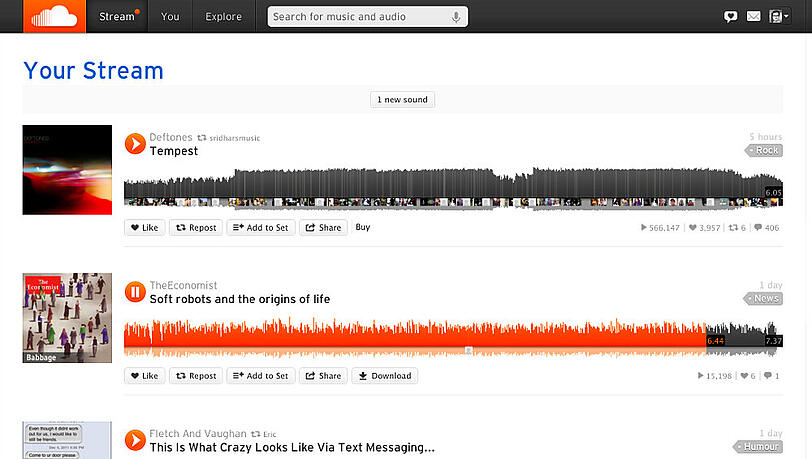
Task: Open This Is What Crazy Looks Like title
Action: (x=292, y=448)
